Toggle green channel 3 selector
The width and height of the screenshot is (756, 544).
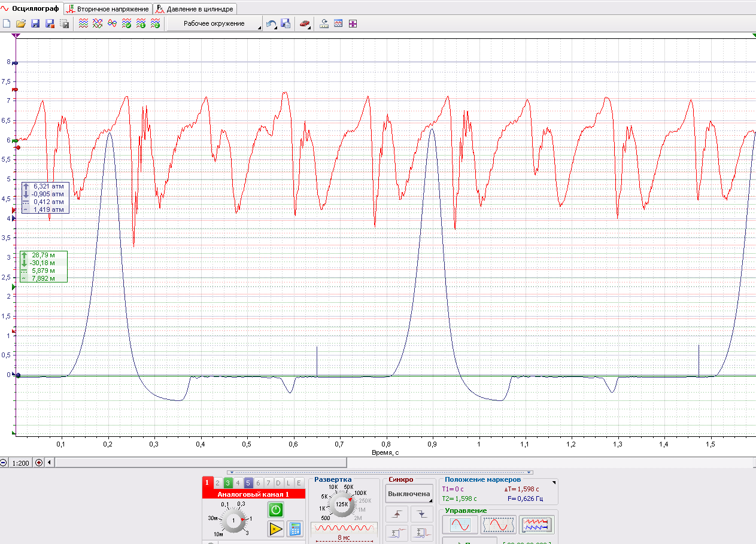pyautogui.click(x=227, y=483)
